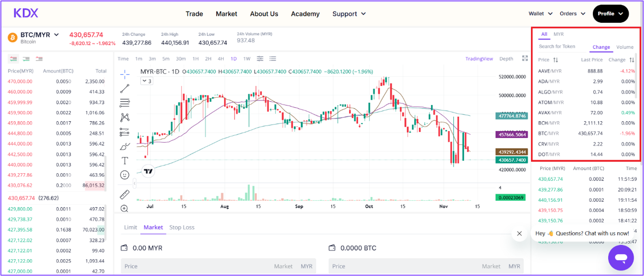Select the text annotation tool

[x=124, y=160]
